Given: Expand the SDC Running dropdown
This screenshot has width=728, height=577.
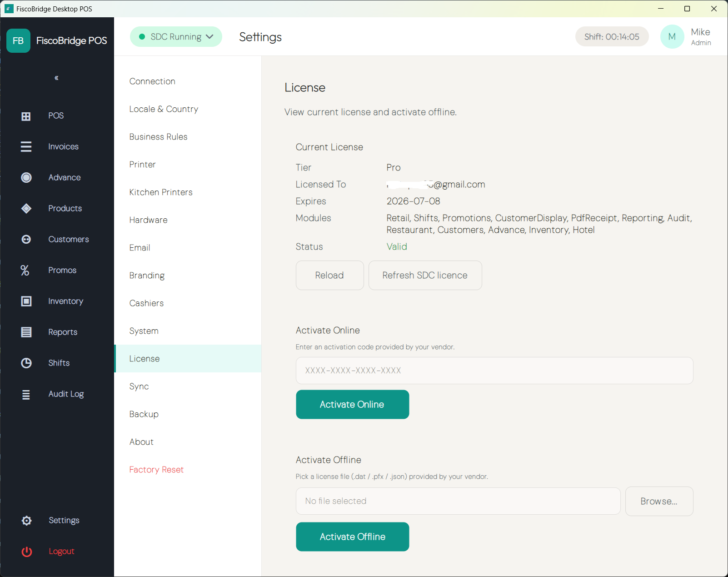Looking at the screenshot, I should coord(176,37).
